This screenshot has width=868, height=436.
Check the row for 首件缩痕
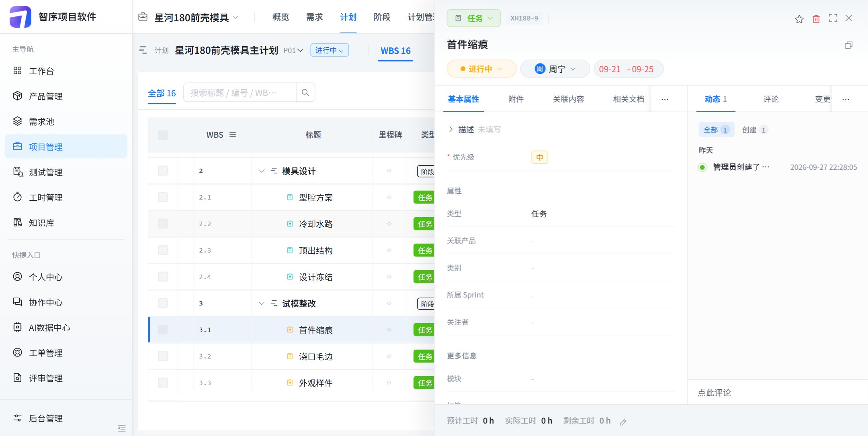[163, 330]
